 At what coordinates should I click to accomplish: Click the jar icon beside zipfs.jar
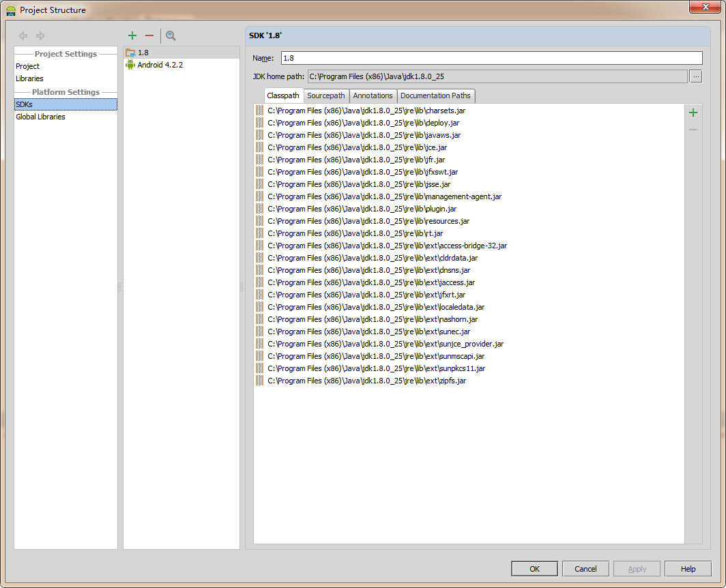[259, 381]
